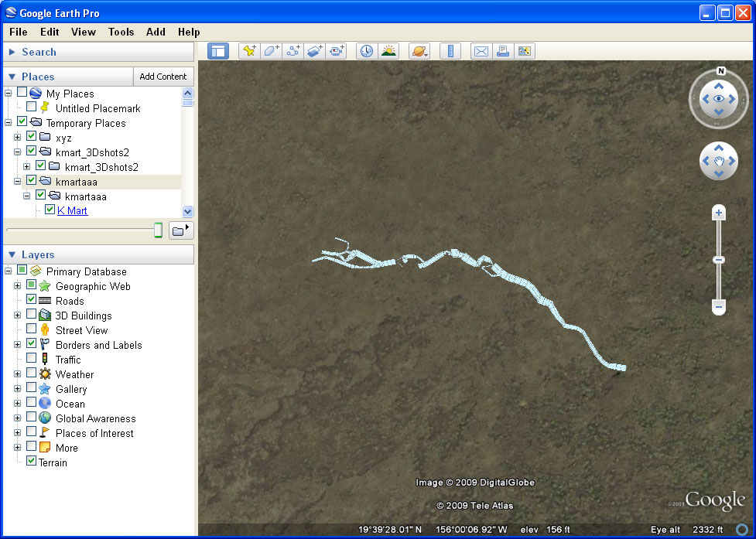The image size is (756, 539).
Task: Show sunlight across the landscape icon
Action: 388,51
